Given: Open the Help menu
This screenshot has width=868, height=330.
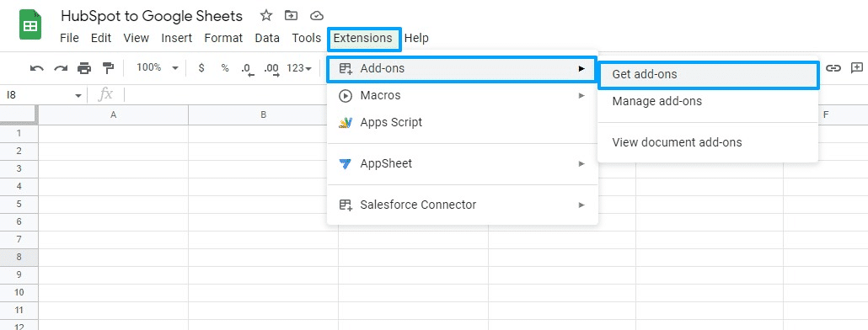Looking at the screenshot, I should click(x=416, y=38).
